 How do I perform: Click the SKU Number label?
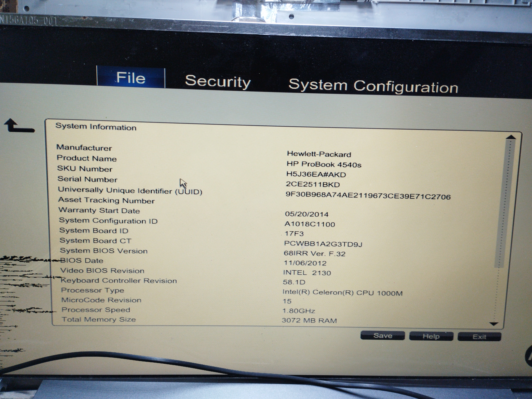pyautogui.click(x=85, y=169)
